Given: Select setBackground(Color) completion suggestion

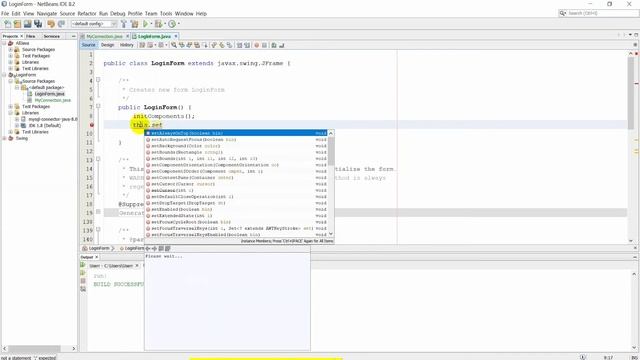Looking at the screenshot, I should click(236, 146).
